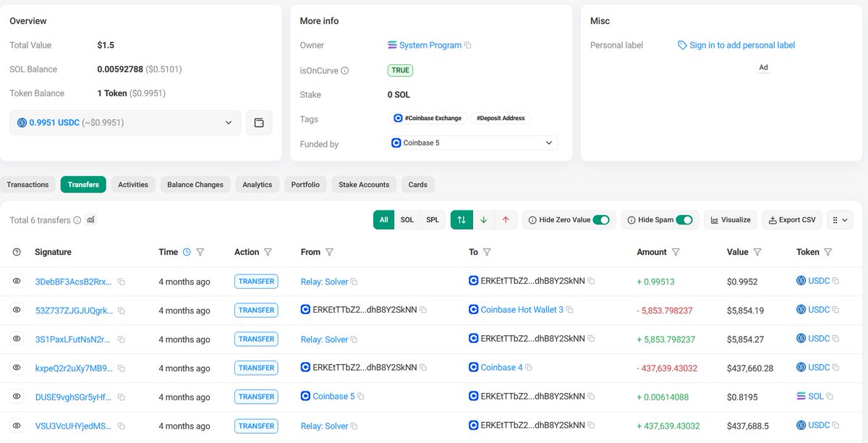Switch to the Analytics tab
The height and width of the screenshot is (443, 868).
click(258, 185)
